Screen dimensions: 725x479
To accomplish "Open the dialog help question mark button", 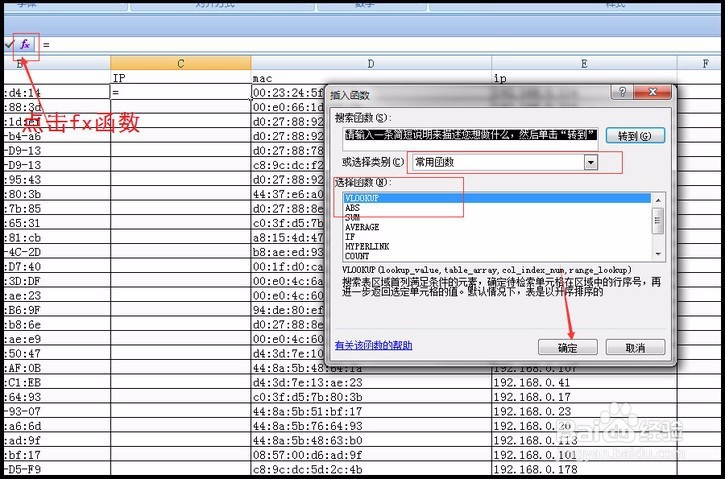I will click(622, 92).
